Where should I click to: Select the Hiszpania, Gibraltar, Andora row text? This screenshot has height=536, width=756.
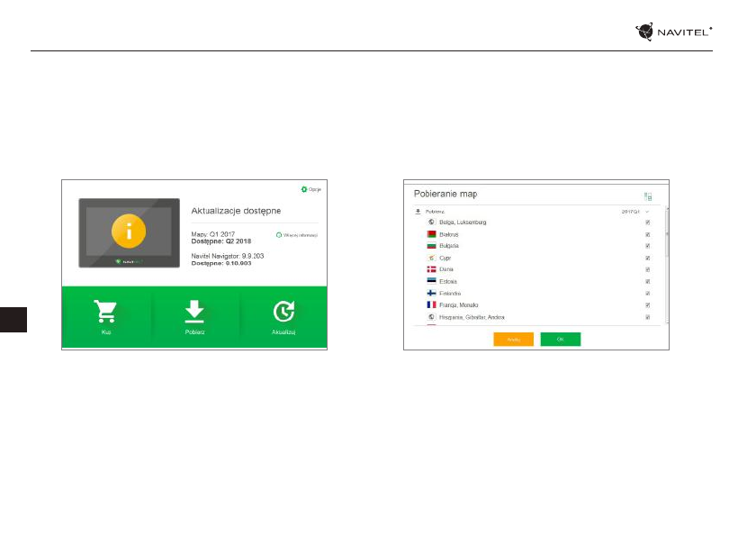click(x=472, y=317)
